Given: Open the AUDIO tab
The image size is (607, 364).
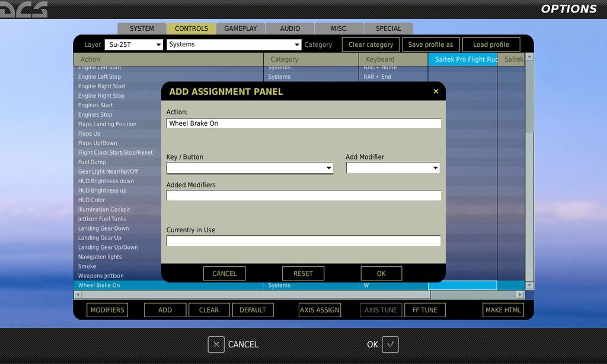Looking at the screenshot, I should 290,28.
